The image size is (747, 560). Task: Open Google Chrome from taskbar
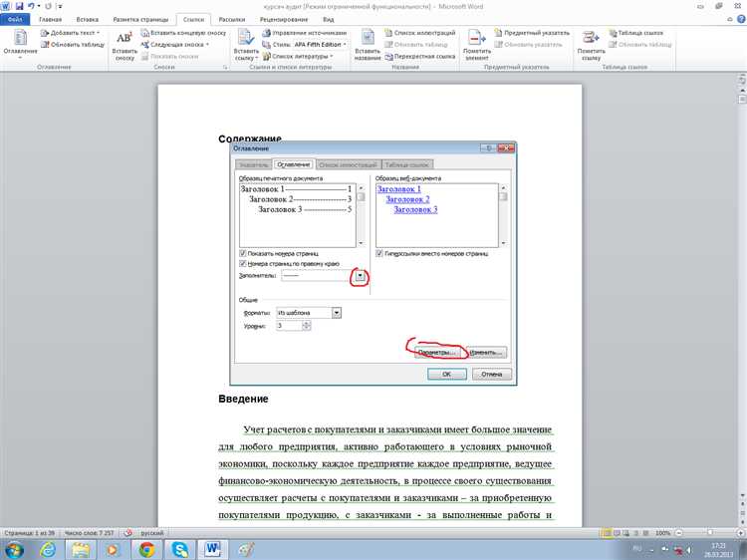tap(146, 550)
